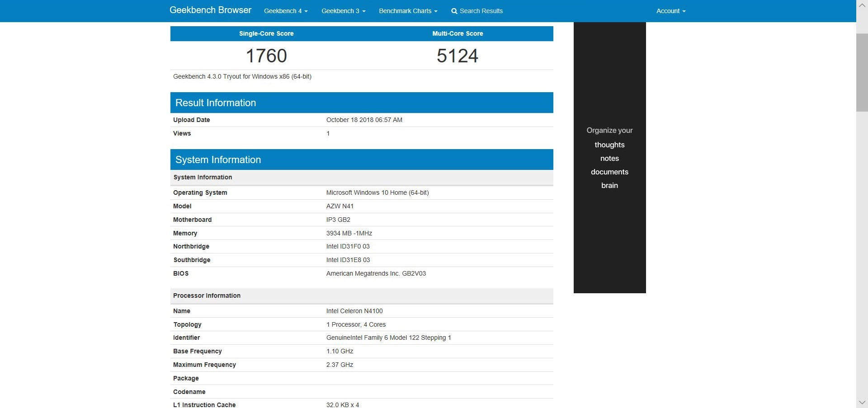
Task: Click the Geekbench Browser logo link
Action: 210,10
